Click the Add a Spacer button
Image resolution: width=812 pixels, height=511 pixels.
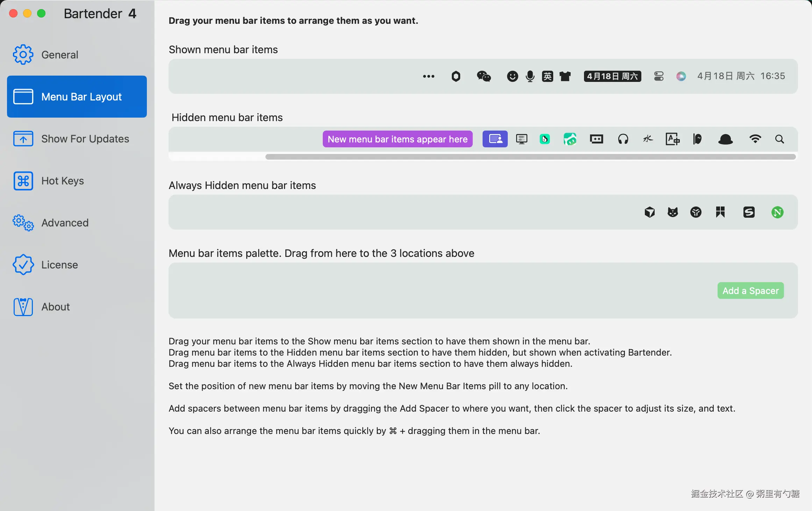click(x=750, y=290)
